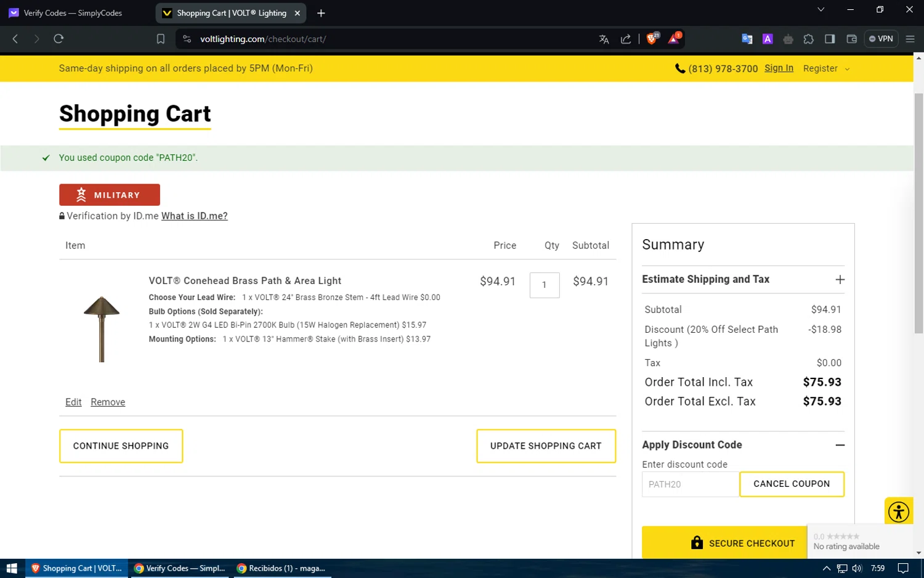Expand the Register dropdown
924x578 pixels.
coord(826,68)
